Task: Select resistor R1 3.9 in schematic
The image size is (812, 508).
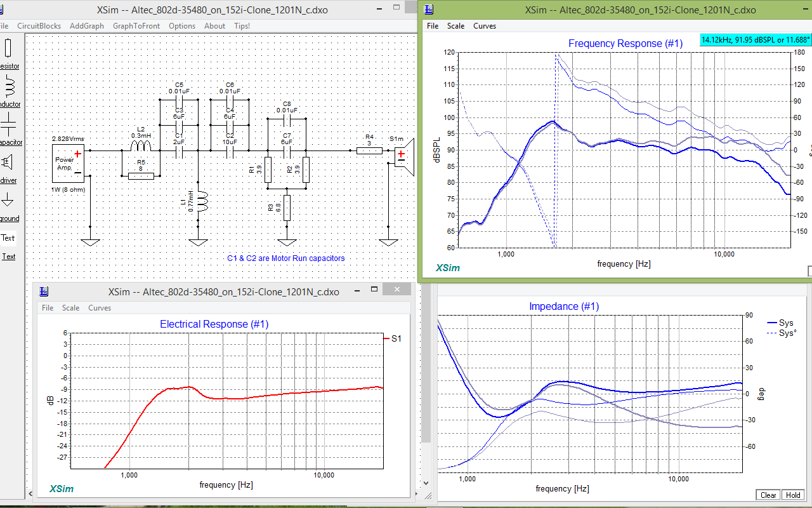Action: click(x=268, y=170)
